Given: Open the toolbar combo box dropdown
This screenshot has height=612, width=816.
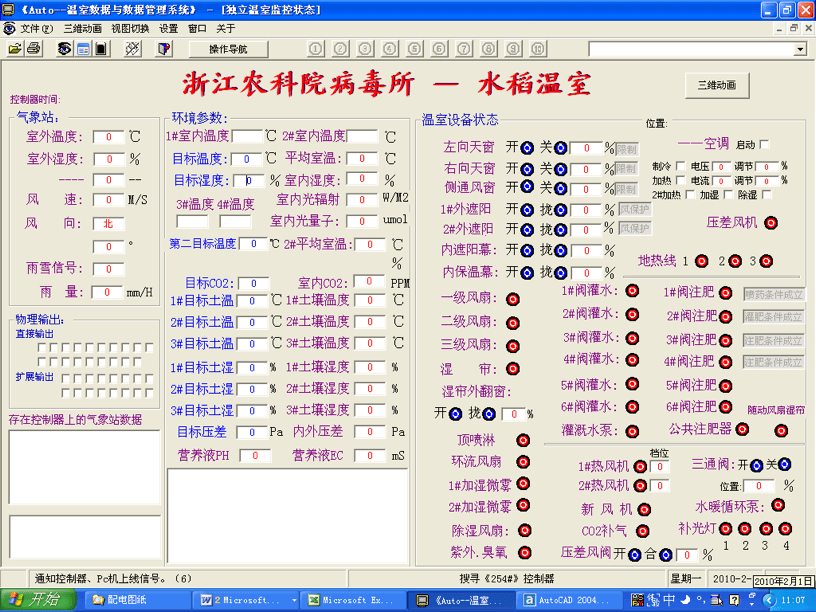Looking at the screenshot, I should click(x=800, y=49).
